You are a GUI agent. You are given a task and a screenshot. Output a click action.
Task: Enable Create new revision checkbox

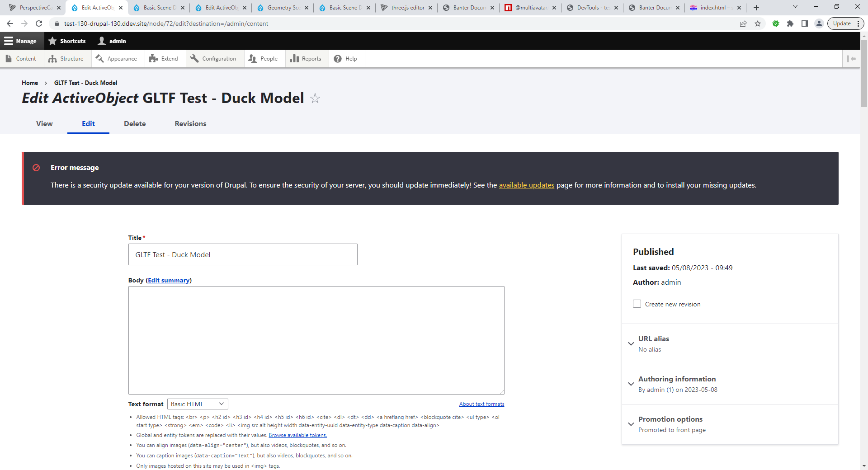tap(637, 304)
